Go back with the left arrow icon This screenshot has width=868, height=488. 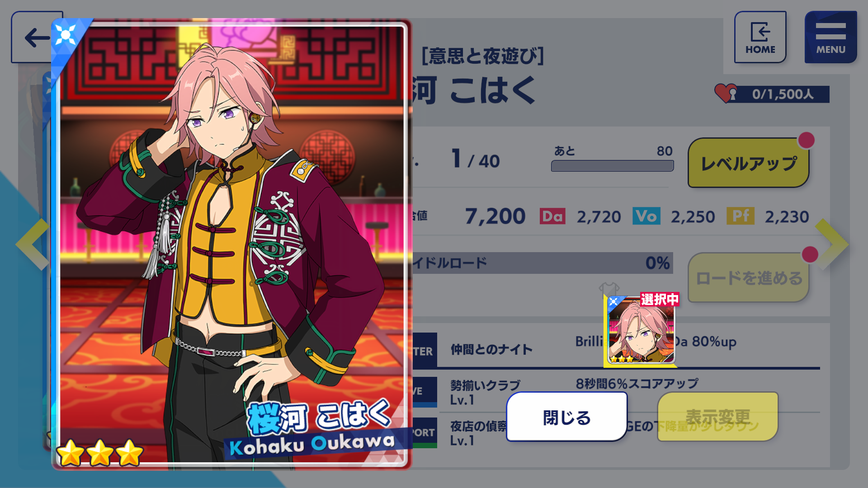tap(36, 37)
